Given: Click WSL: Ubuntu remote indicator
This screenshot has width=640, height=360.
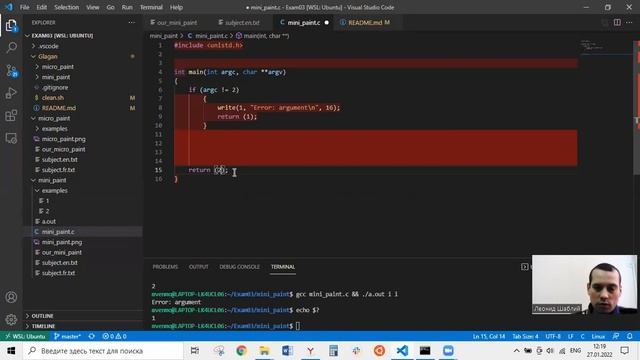Looking at the screenshot, I should [x=25, y=336].
